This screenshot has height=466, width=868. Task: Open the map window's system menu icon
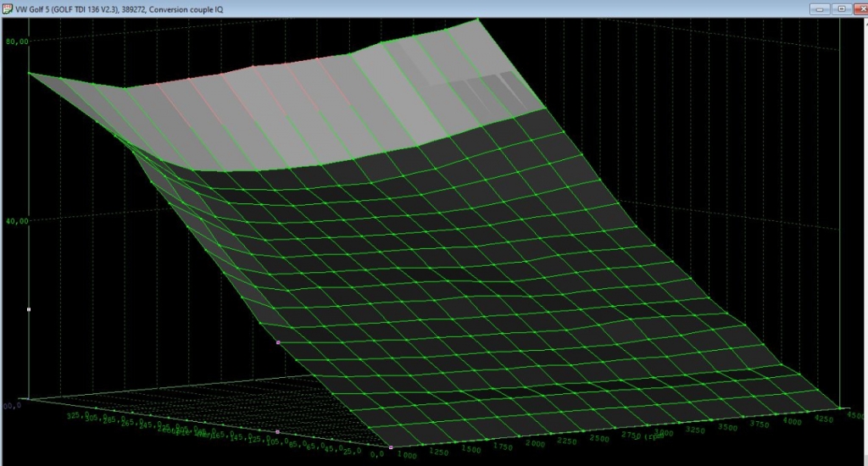pos(8,8)
